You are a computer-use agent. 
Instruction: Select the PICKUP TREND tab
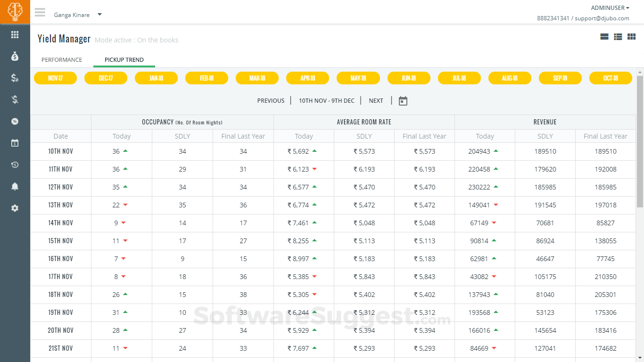point(124,59)
